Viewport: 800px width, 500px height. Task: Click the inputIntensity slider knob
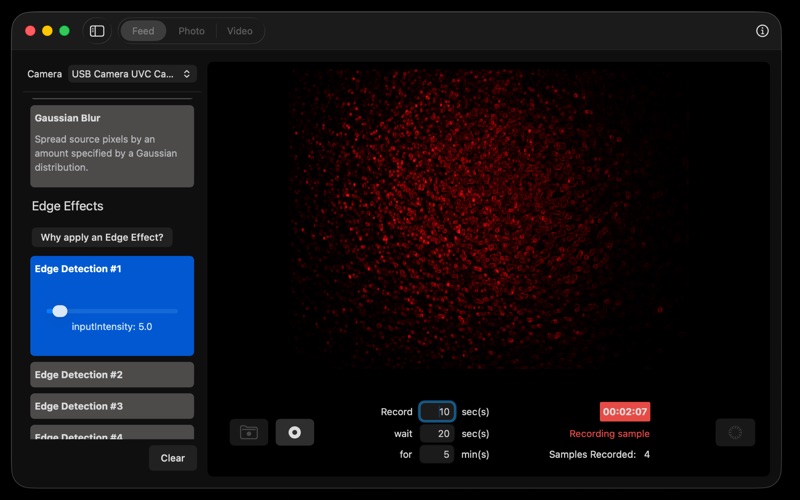click(x=60, y=311)
